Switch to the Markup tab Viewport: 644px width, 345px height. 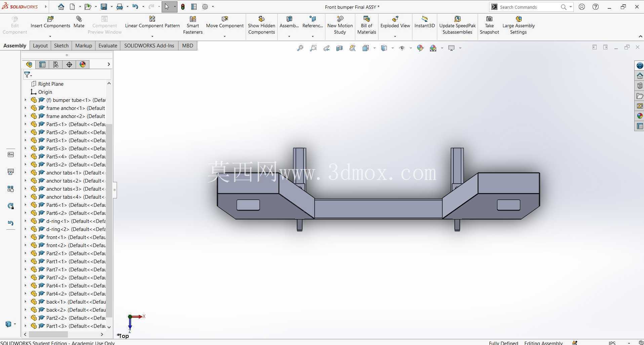click(84, 46)
